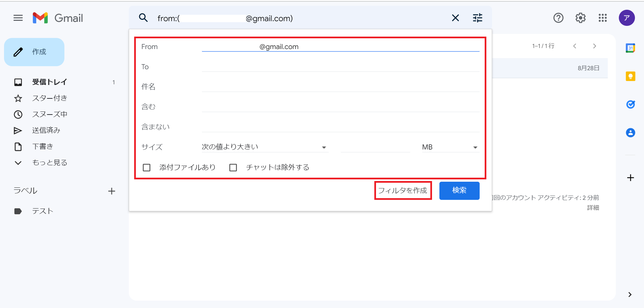
Task: Open the Google apps grid
Action: 602,18
